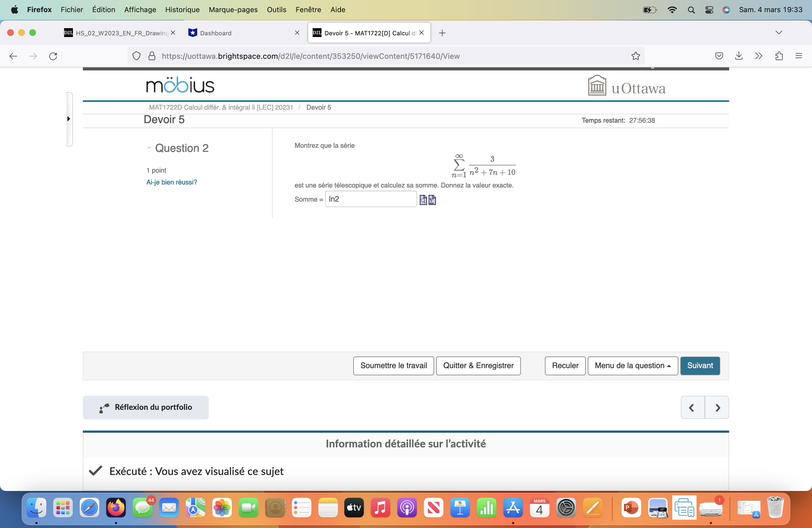This screenshot has width=812, height=528.
Task: Reload the page in Firefox
Action: coord(53,56)
